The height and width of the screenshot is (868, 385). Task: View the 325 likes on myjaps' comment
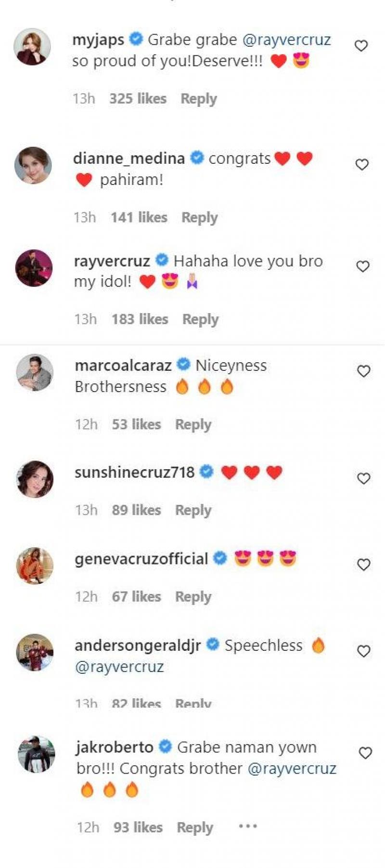[138, 99]
